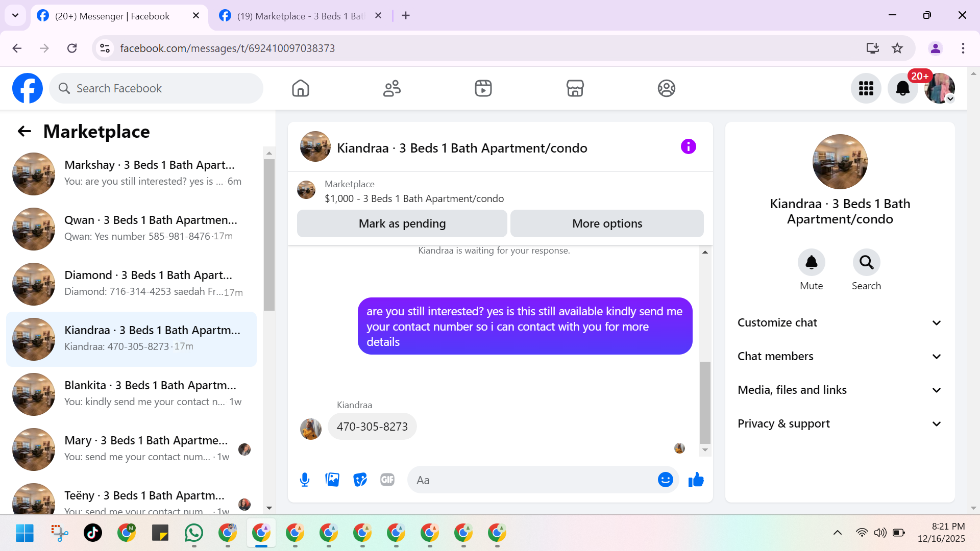Click the Facebook logo
The height and width of the screenshot is (551, 980).
[x=28, y=88]
